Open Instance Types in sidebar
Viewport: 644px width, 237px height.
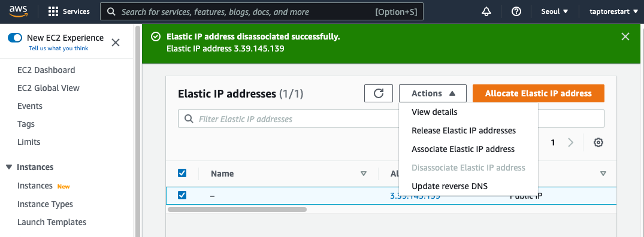point(45,204)
